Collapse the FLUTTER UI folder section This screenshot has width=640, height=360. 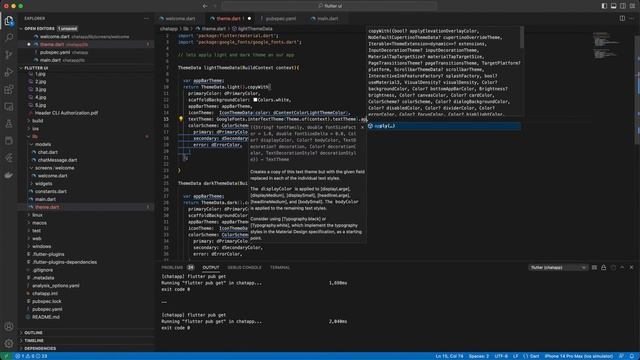36,68
